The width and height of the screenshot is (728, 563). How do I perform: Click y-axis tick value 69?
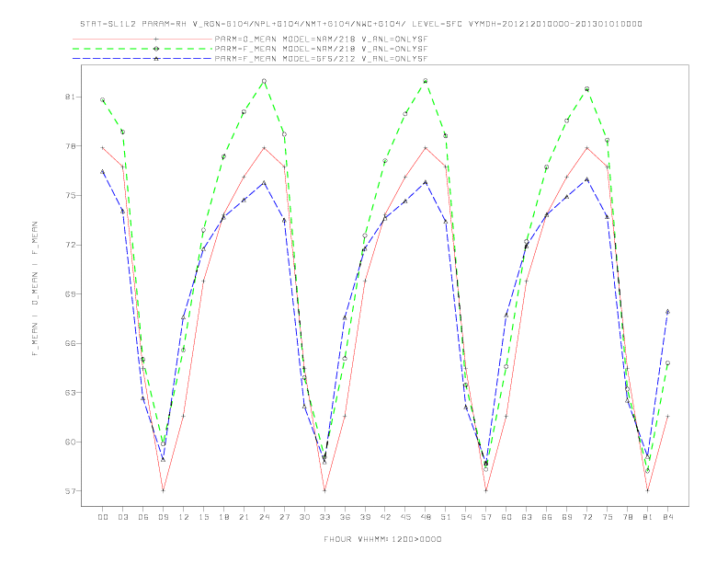[x=70, y=294]
